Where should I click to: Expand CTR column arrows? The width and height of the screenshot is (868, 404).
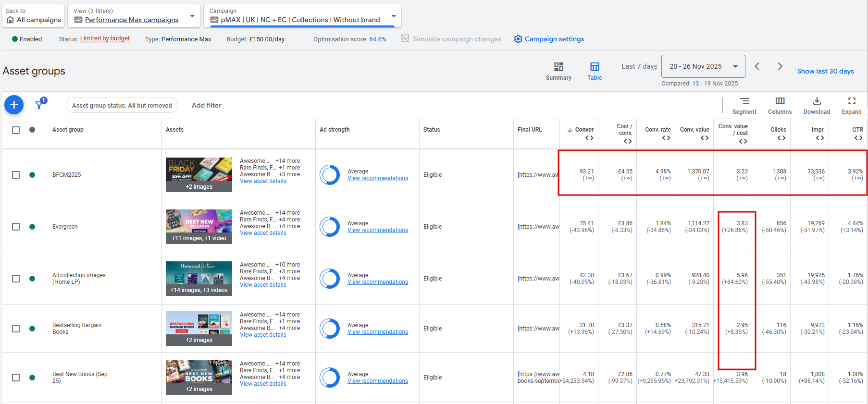coord(858,138)
